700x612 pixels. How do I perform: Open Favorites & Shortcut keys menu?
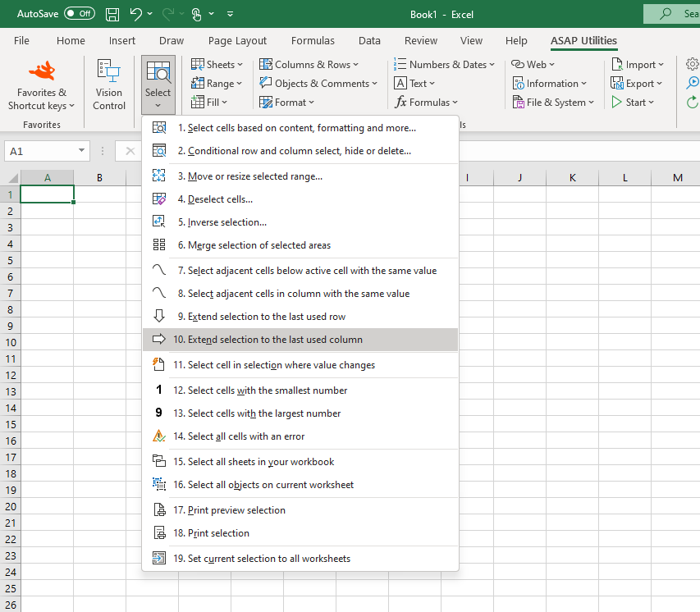(x=41, y=85)
